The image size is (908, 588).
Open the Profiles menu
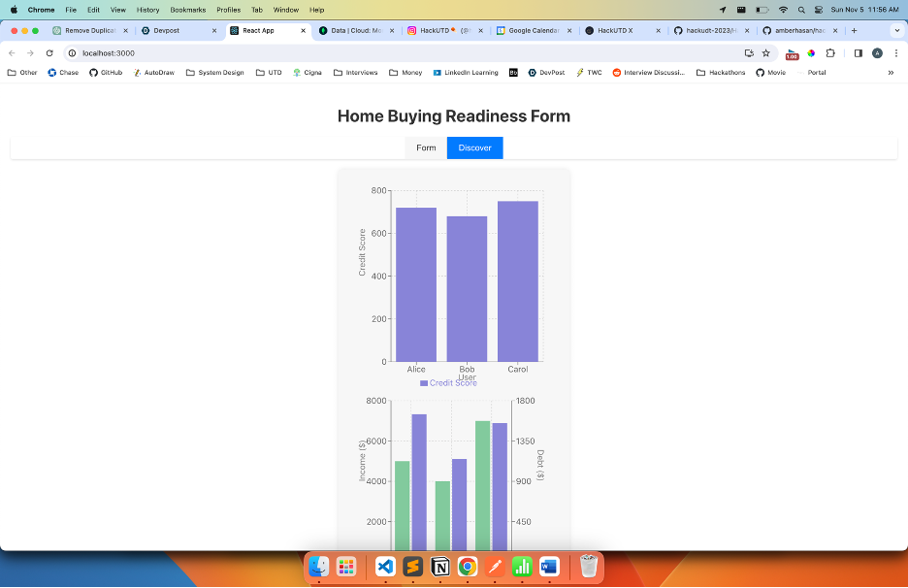coord(228,10)
